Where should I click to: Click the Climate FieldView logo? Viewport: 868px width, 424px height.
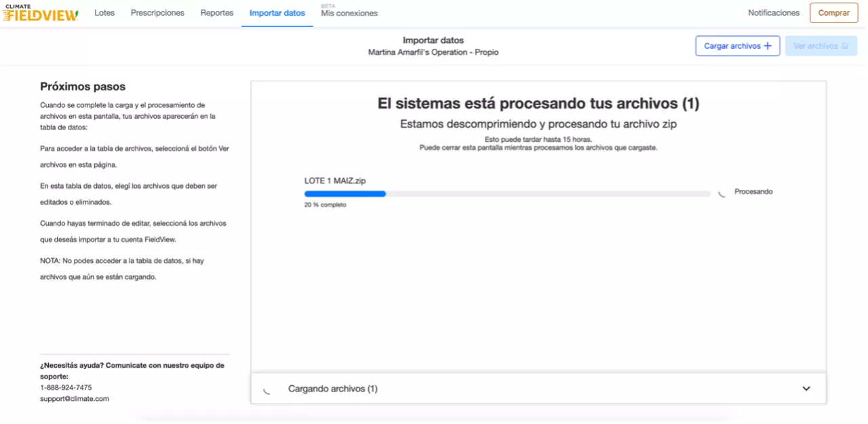click(41, 13)
